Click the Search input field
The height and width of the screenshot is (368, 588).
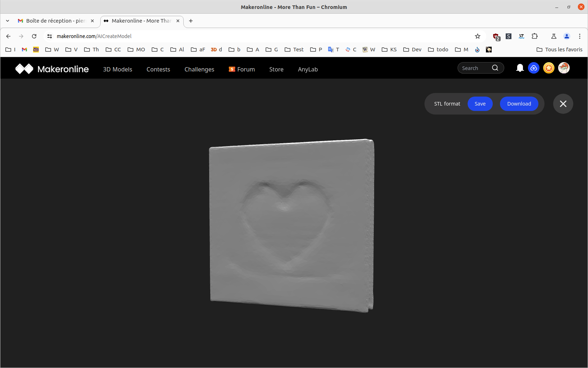pos(474,68)
